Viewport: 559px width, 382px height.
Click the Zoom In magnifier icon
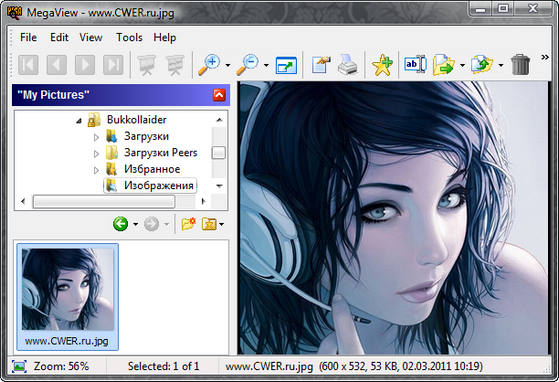click(209, 65)
